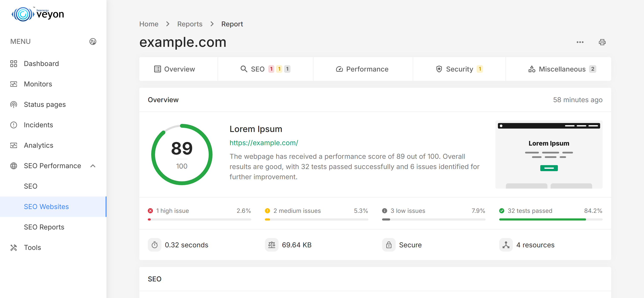The width and height of the screenshot is (644, 298).
Task: Go to Reports breadcrumb link
Action: click(190, 24)
